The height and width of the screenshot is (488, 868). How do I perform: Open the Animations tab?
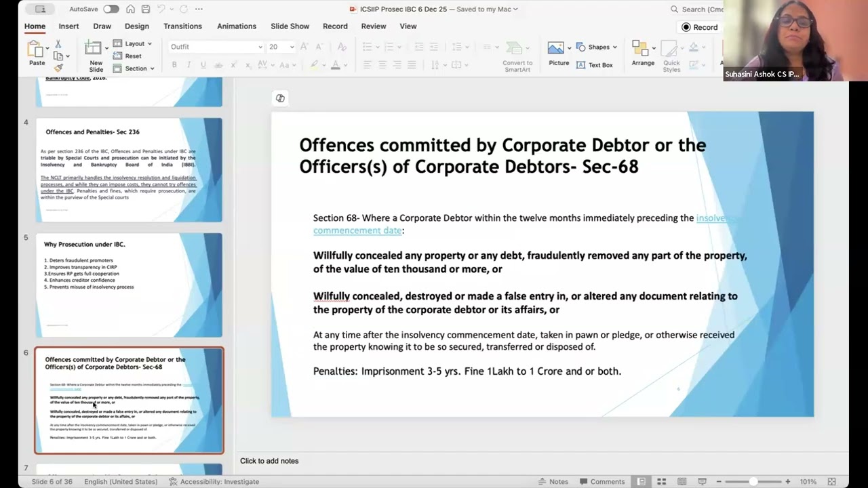pyautogui.click(x=237, y=26)
